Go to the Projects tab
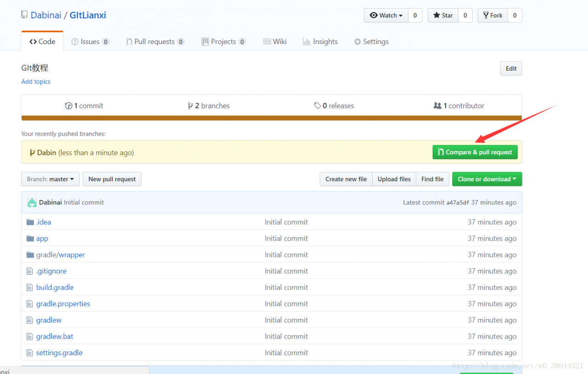 point(224,42)
